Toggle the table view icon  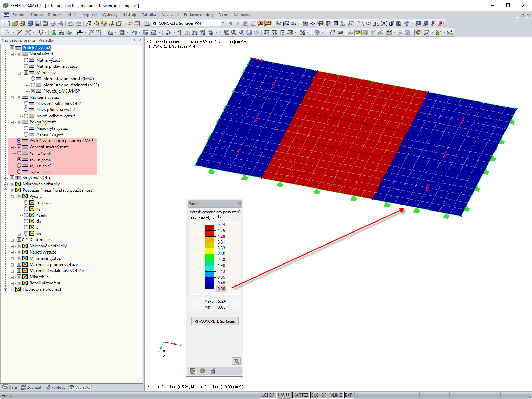click(137, 23)
